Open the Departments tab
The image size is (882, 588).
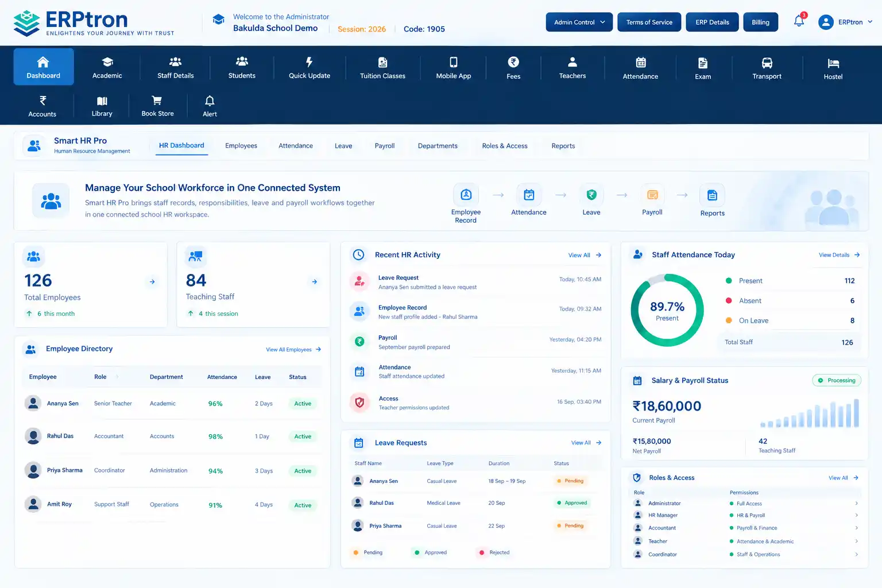pos(438,146)
